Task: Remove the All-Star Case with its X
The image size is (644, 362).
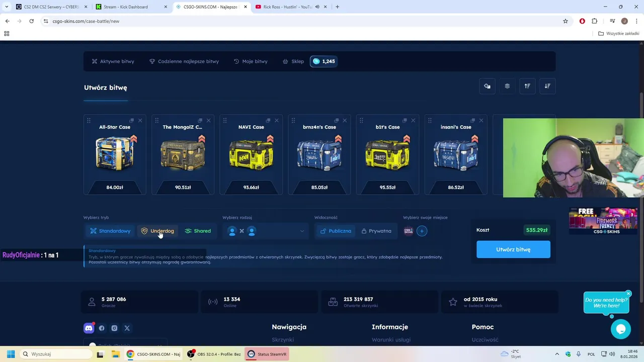Action: 140,121
